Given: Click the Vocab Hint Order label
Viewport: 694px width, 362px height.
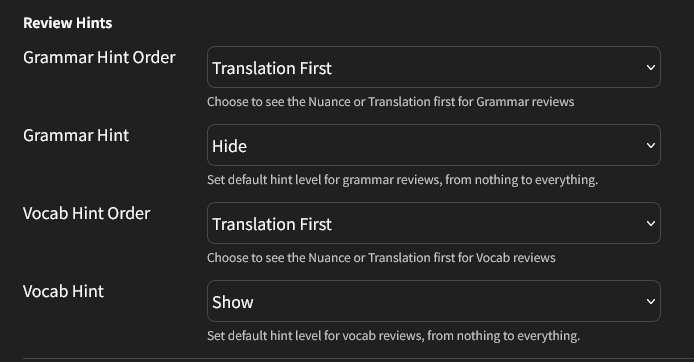Looking at the screenshot, I should tap(87, 213).
